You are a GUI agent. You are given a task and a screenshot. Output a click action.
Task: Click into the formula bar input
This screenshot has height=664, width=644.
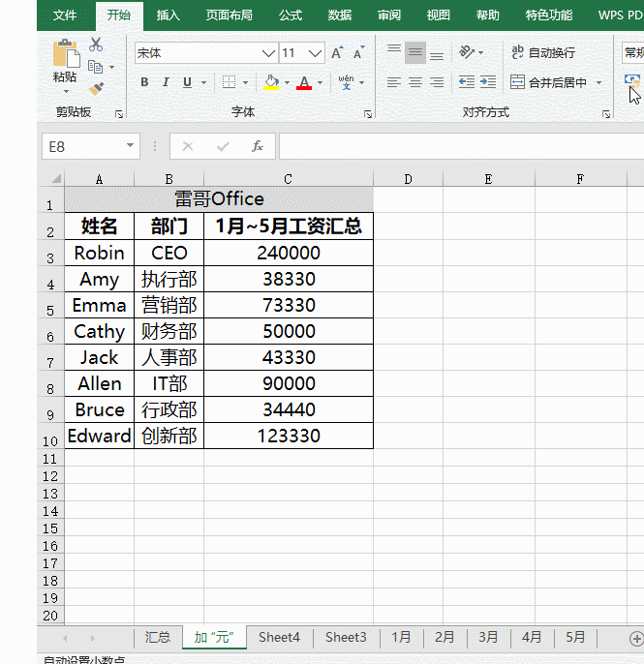coord(461,146)
